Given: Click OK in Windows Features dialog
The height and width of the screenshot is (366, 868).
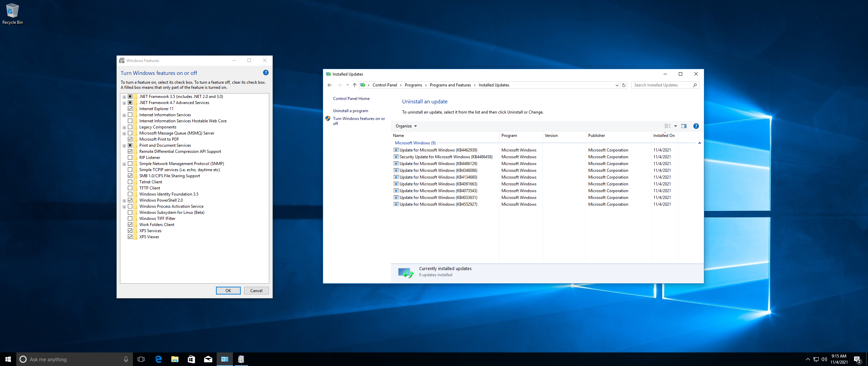Looking at the screenshot, I should 228,290.
